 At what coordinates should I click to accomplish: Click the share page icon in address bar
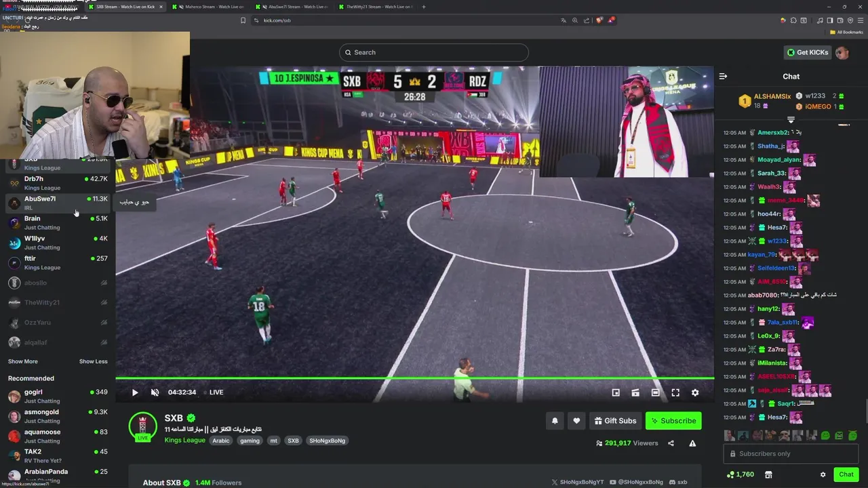click(x=587, y=20)
